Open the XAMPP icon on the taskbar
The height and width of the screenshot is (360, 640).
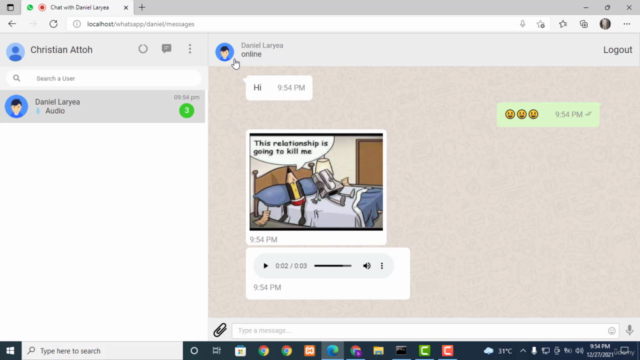click(x=309, y=351)
